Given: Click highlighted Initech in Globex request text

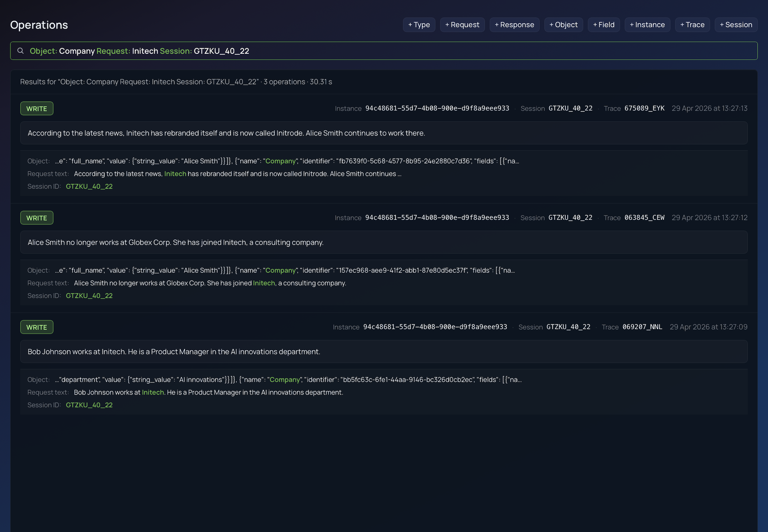Looking at the screenshot, I should (264, 283).
